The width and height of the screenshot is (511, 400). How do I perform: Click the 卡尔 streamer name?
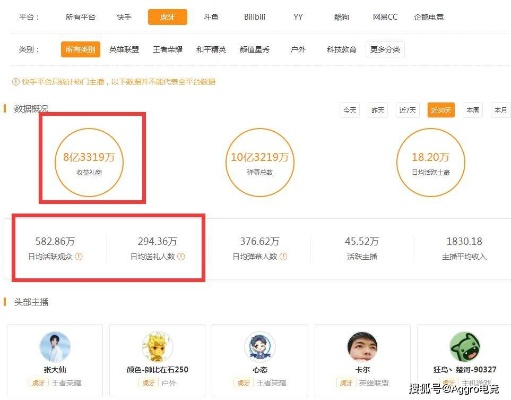[362, 370]
